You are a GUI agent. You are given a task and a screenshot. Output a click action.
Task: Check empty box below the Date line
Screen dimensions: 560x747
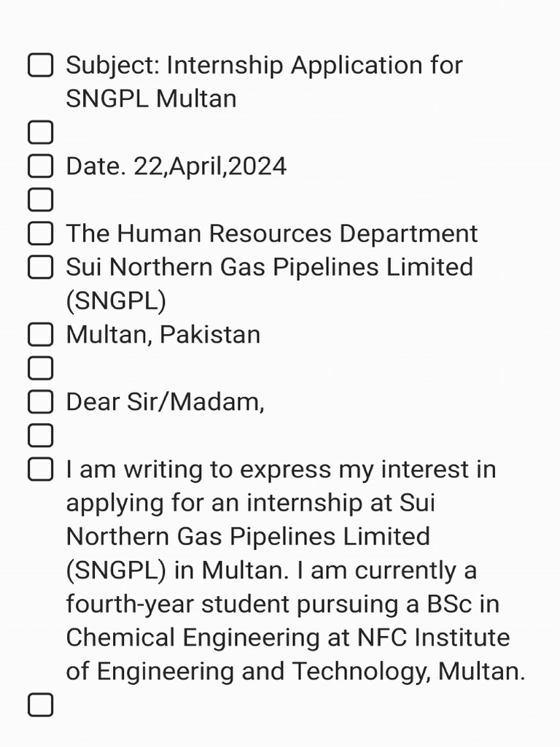pyautogui.click(x=41, y=200)
